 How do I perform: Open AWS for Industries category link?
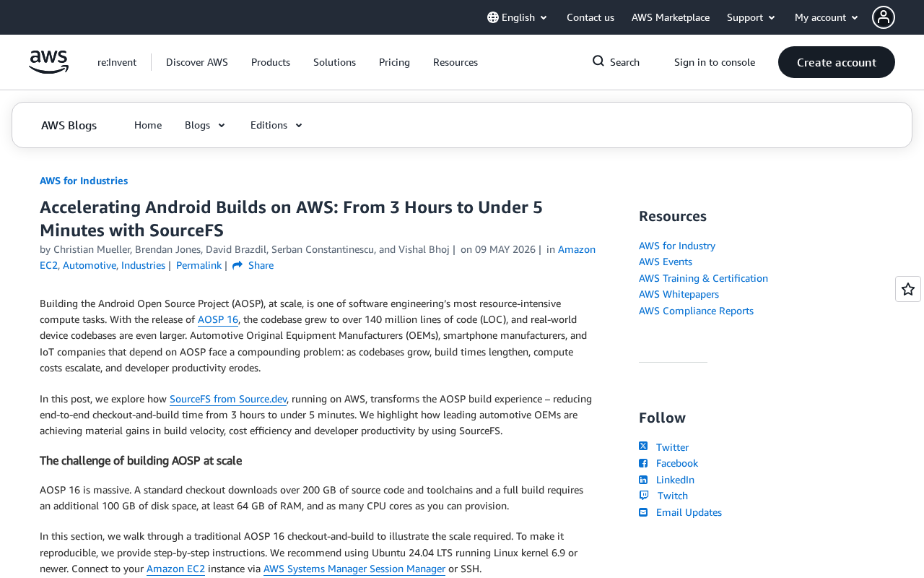(x=84, y=181)
